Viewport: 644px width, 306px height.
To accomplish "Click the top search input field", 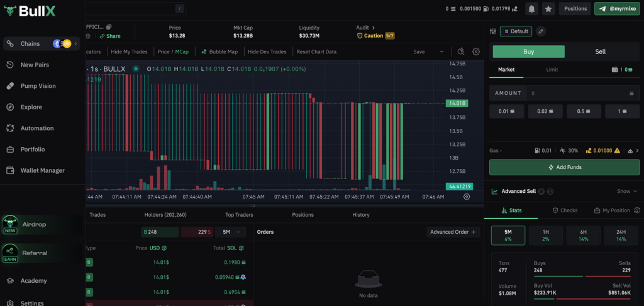I will [136, 9].
